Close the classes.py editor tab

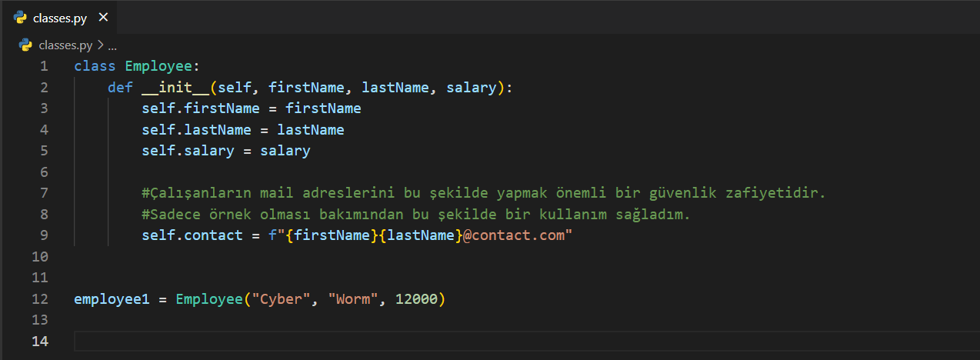(104, 18)
